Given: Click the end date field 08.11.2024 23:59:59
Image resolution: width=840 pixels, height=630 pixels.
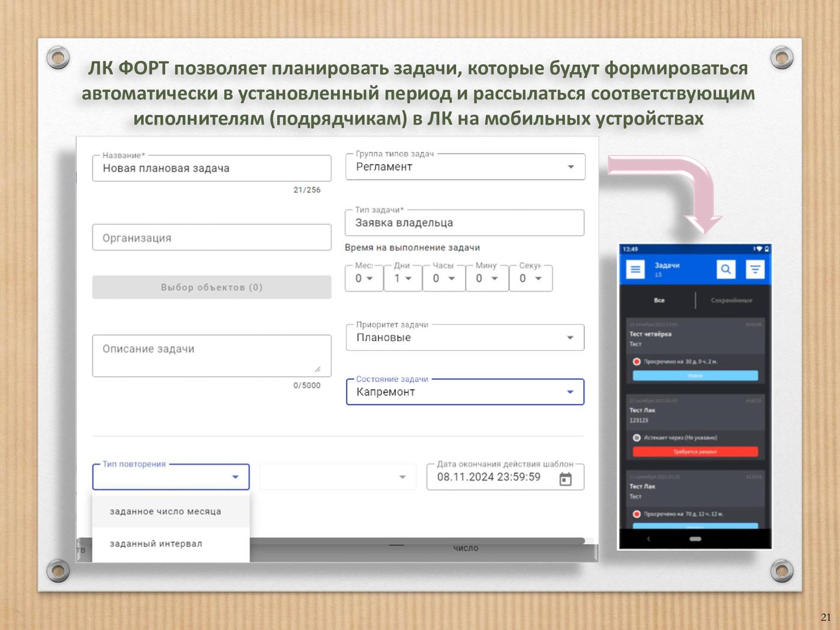Looking at the screenshot, I should (x=505, y=477).
